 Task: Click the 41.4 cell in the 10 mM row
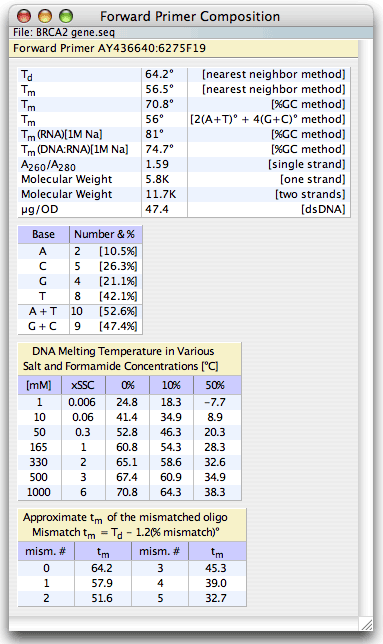(x=127, y=417)
